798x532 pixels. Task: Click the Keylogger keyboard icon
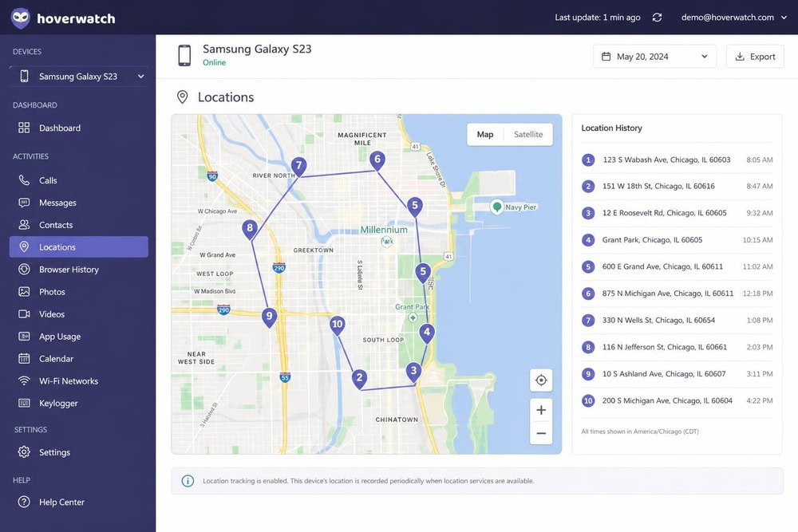(x=24, y=404)
